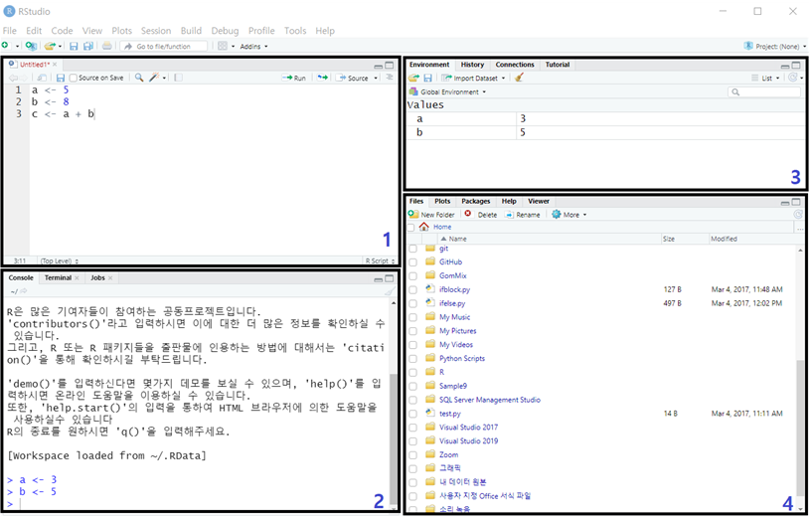Tick the checkbox for Python Scripts folder

tap(412, 359)
